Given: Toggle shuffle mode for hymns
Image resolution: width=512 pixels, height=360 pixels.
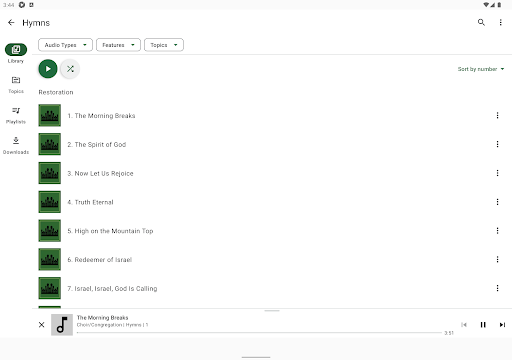Looking at the screenshot, I should [70, 69].
